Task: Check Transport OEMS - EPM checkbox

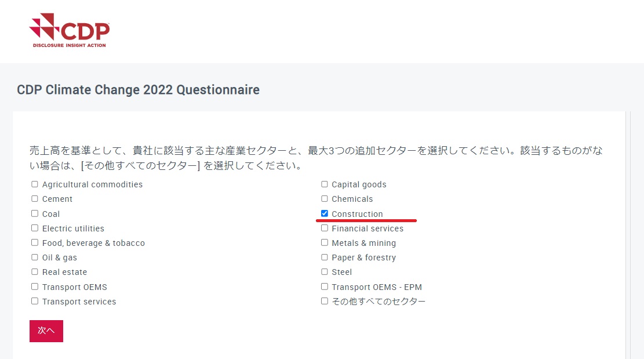Action: pyautogui.click(x=325, y=287)
